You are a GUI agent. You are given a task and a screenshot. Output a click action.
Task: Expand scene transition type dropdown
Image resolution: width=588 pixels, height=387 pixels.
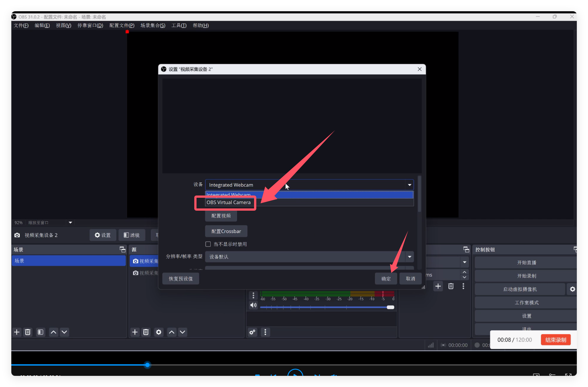coord(464,262)
